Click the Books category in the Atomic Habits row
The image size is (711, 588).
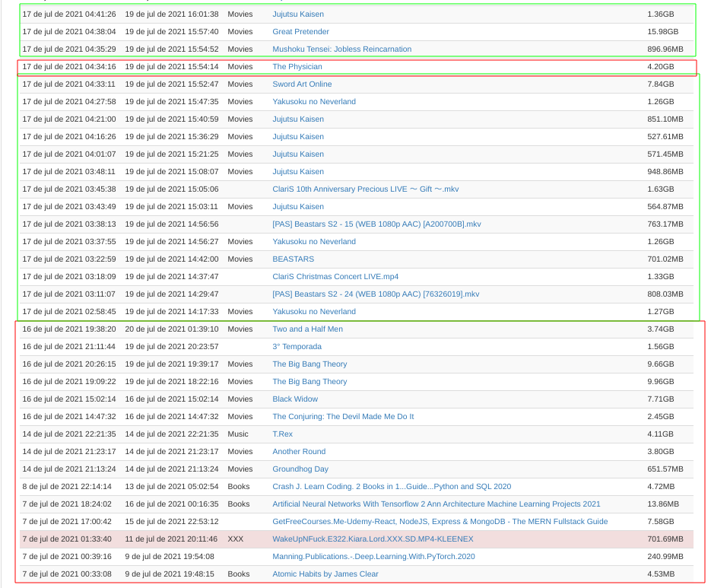click(239, 574)
